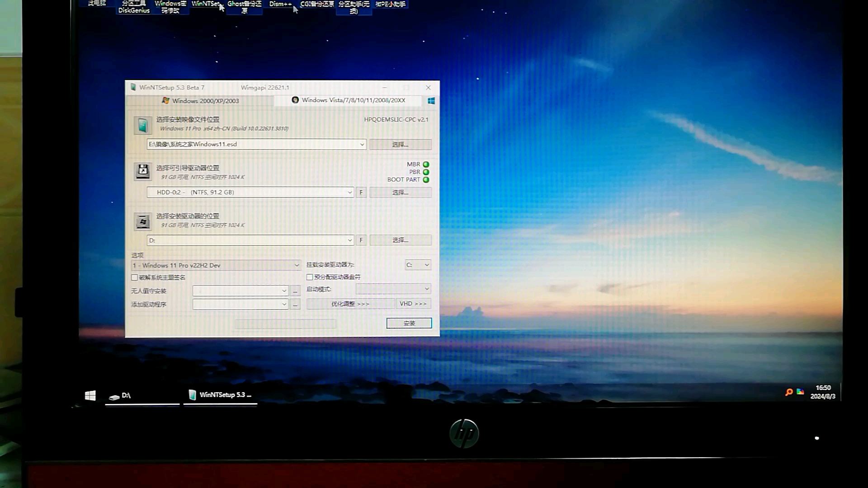Screen dimensions: 868x488
Task: Click the Windows 11 Pro x64 zh-CN build text
Action: 224,129
